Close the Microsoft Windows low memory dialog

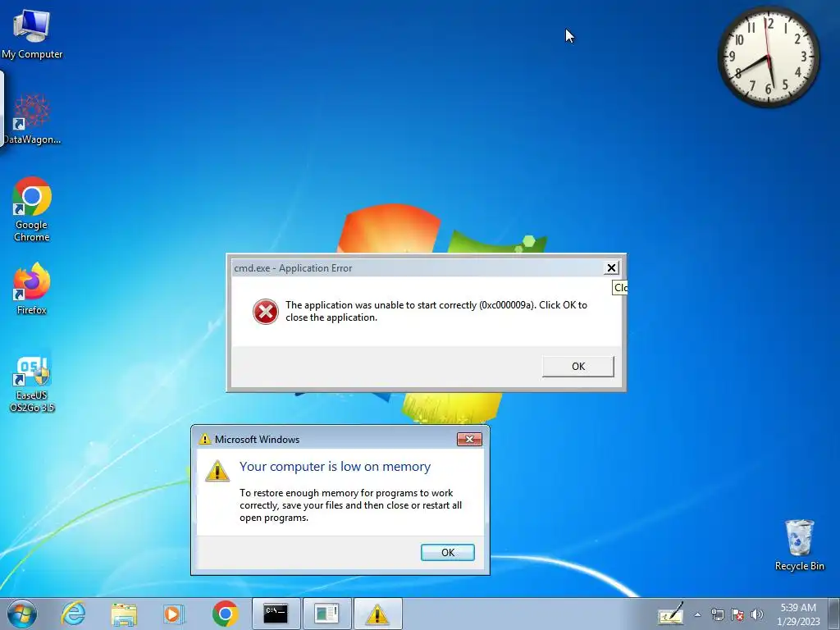pyautogui.click(x=469, y=440)
